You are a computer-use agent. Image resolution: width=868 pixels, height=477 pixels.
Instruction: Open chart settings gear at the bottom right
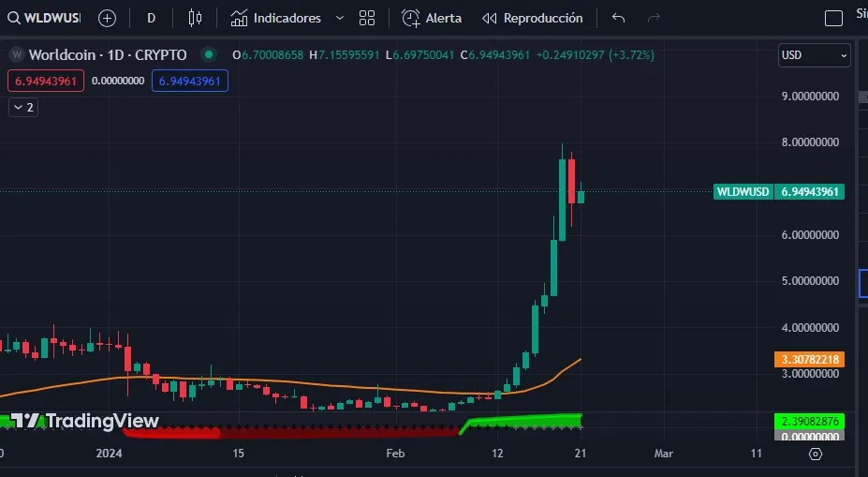(816, 455)
